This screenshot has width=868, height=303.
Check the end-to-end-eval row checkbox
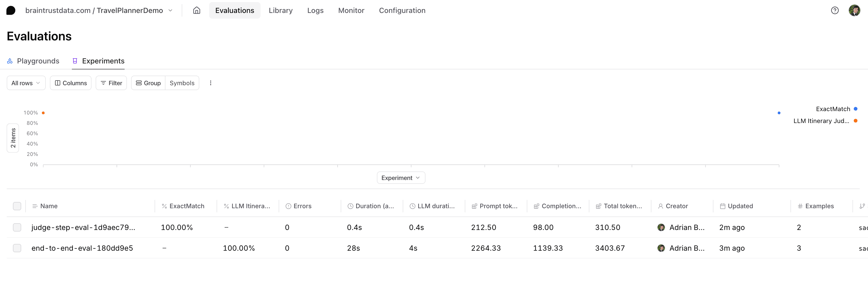click(17, 248)
